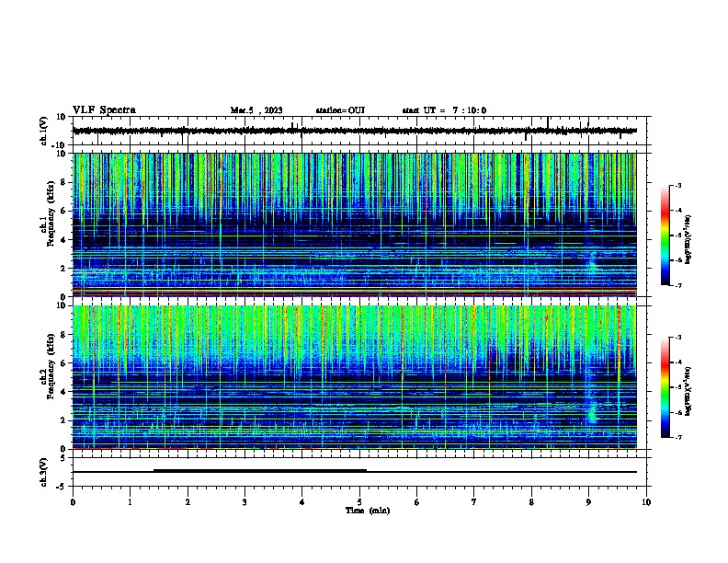728x563 pixels.
Task: Click the "-7" label on ch.1 colorbar
Action: point(677,285)
